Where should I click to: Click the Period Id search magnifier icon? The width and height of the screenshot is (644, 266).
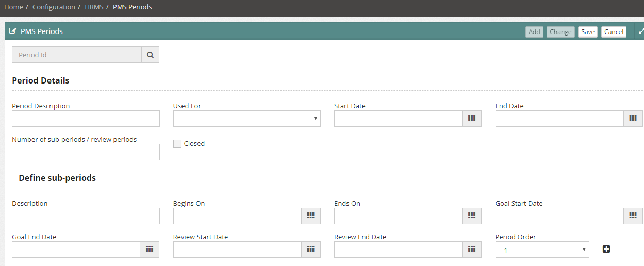150,55
